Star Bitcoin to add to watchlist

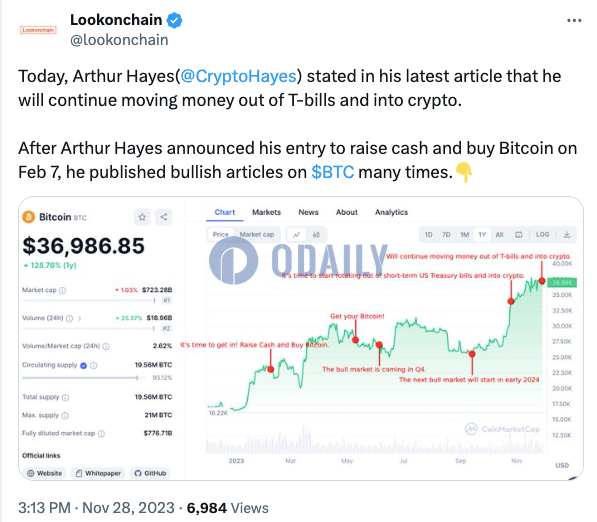pyautogui.click(x=142, y=217)
